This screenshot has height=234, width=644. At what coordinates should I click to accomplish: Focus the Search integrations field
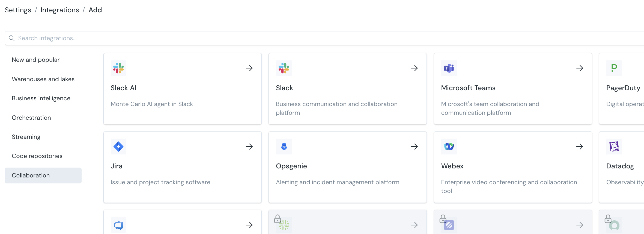pos(324,38)
